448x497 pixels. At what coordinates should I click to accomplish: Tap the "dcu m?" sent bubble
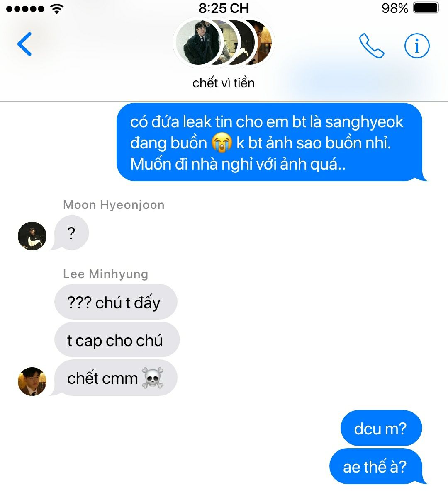click(x=381, y=428)
